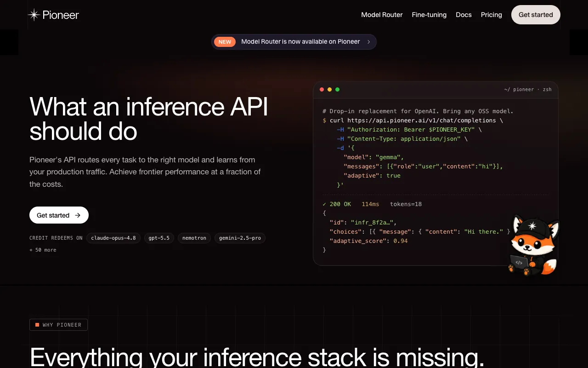Click the '"model": "gemma"' line
Screen dimensions: 588x368
373,157
